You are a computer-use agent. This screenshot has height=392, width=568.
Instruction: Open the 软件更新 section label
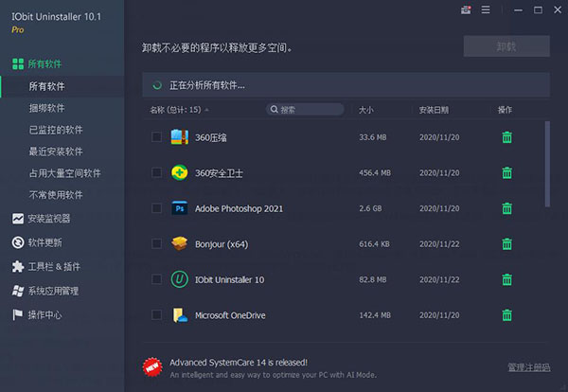coord(44,242)
